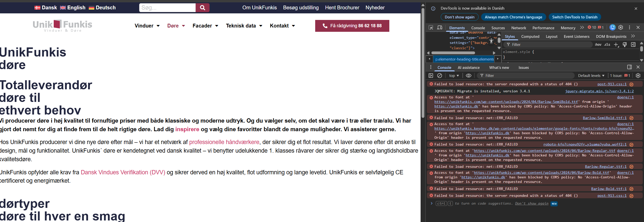Show the console sidebar panel icon
The width and height of the screenshot is (644, 222).
(x=431, y=75)
